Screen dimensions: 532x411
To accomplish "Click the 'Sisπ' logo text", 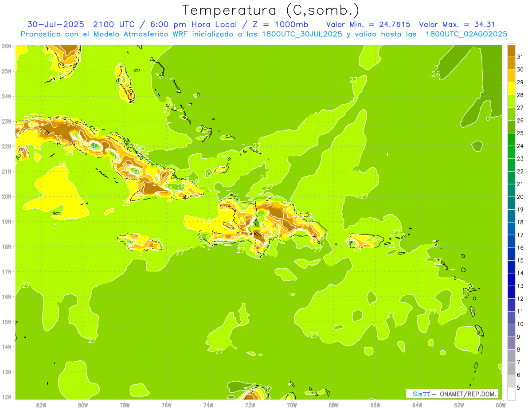I will [421, 394].
